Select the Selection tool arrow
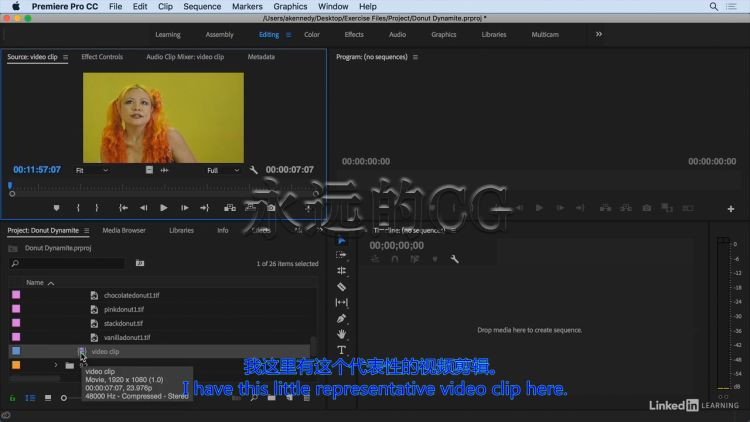Screen dimensions: 750x422 342,241
